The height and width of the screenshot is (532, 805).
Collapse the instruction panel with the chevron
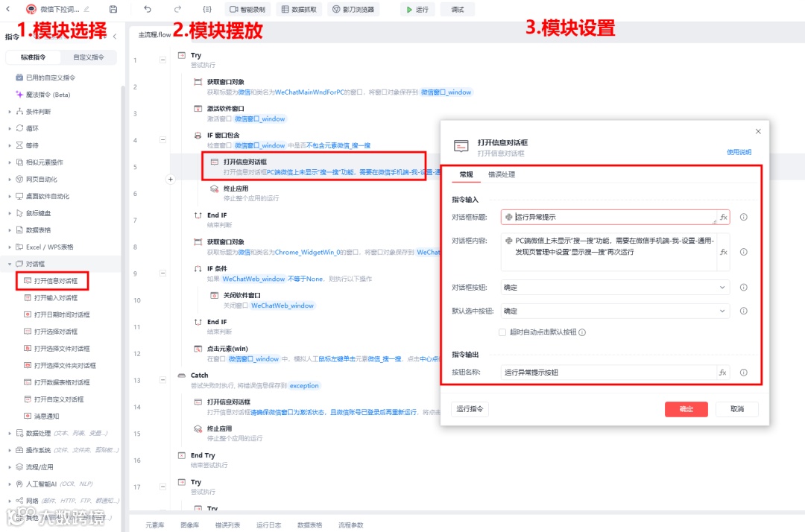pos(115,37)
